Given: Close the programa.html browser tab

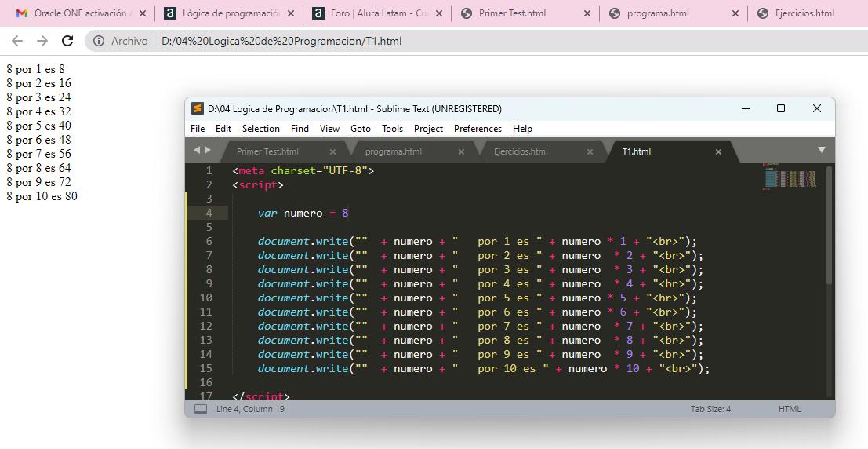Looking at the screenshot, I should click(x=735, y=13).
